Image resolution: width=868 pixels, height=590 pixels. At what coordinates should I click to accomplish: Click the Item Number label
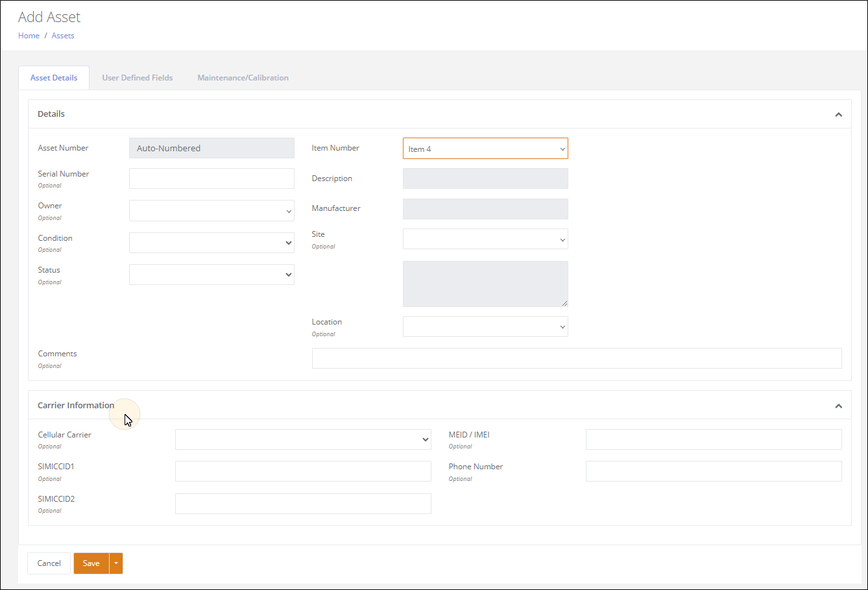pyautogui.click(x=335, y=148)
